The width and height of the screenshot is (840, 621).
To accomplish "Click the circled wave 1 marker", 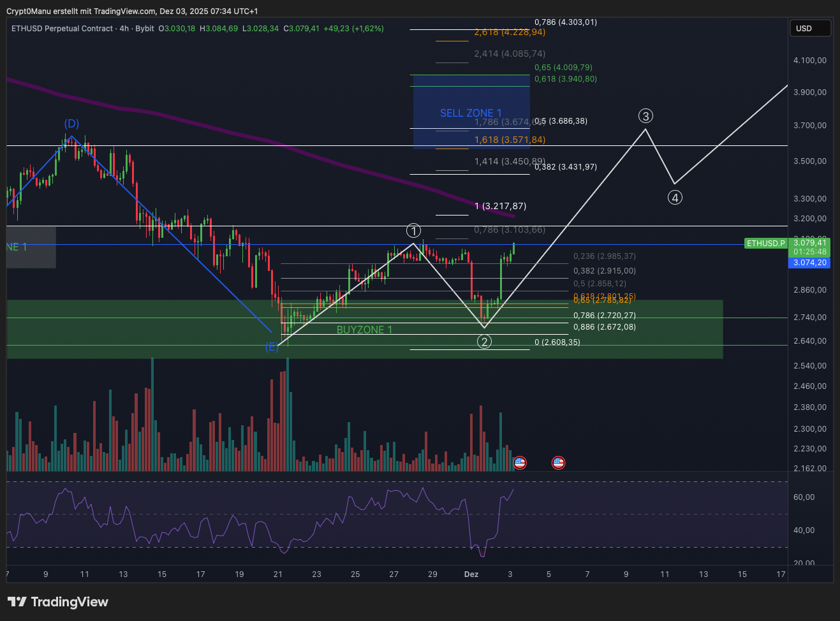I will pos(414,231).
